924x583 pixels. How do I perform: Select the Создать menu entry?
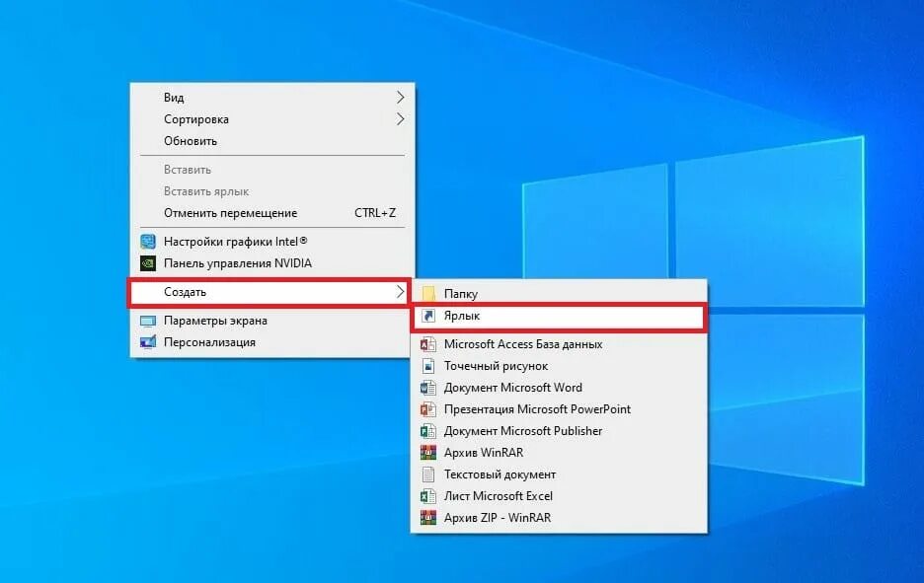[269, 292]
